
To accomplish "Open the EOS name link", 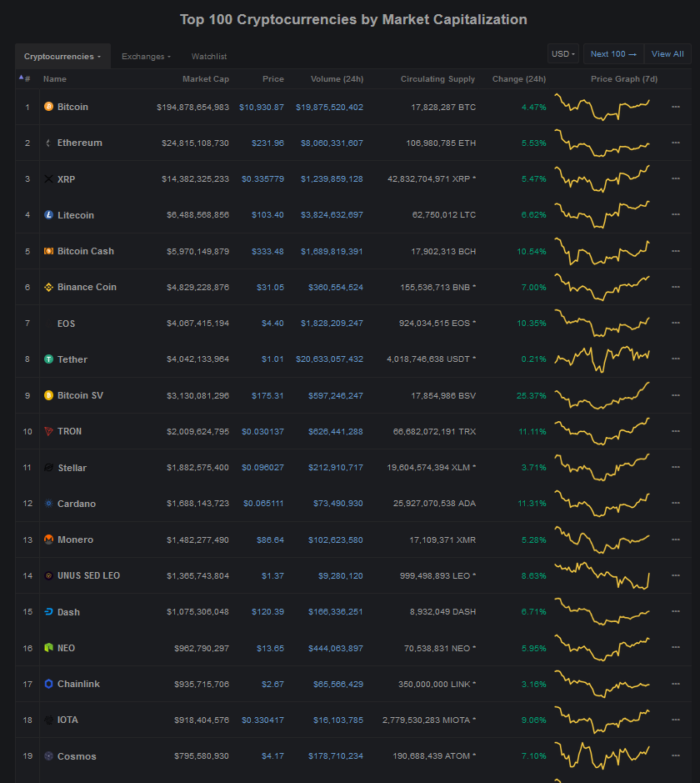I will tap(67, 324).
